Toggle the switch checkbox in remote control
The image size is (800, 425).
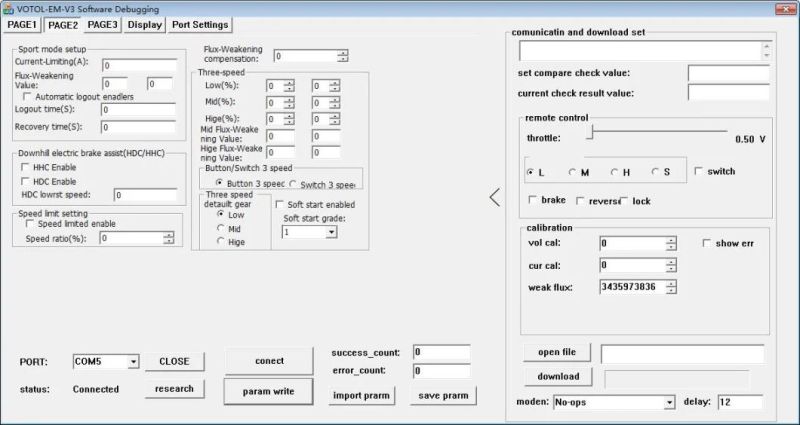coord(698,171)
